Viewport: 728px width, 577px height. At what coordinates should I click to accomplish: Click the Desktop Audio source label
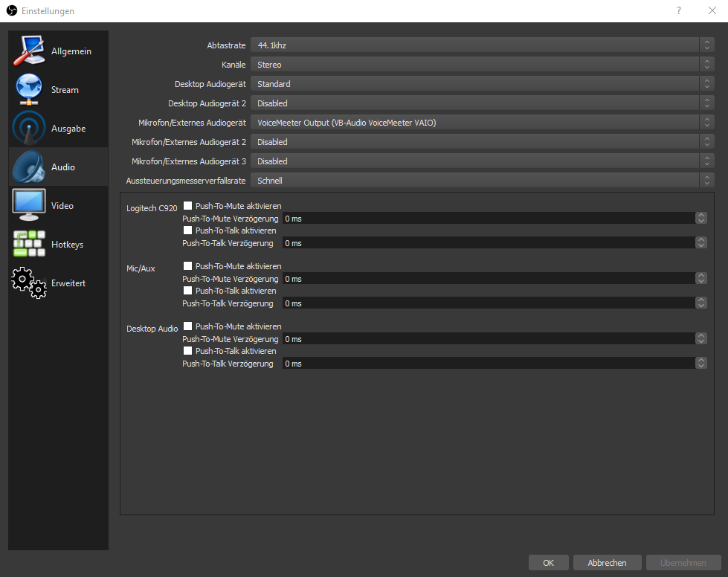[152, 329]
